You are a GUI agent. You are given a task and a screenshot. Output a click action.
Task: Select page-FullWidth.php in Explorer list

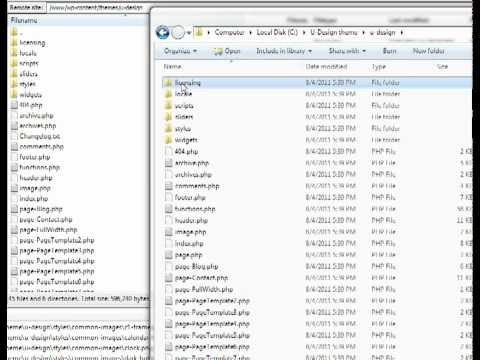click(204, 290)
